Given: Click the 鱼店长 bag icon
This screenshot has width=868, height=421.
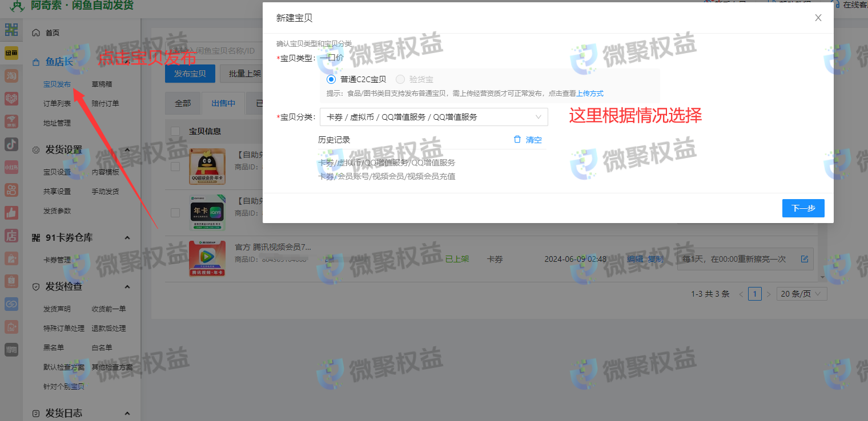Looking at the screenshot, I should (x=36, y=62).
